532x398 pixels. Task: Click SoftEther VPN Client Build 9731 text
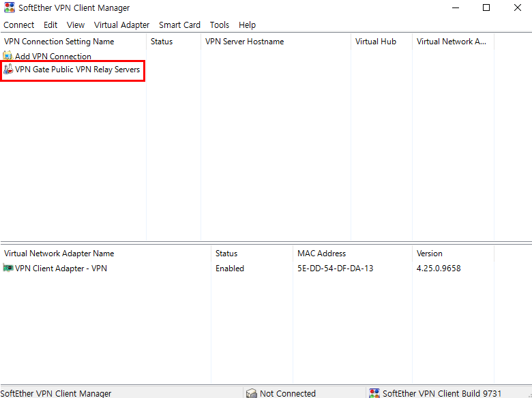pos(442,393)
